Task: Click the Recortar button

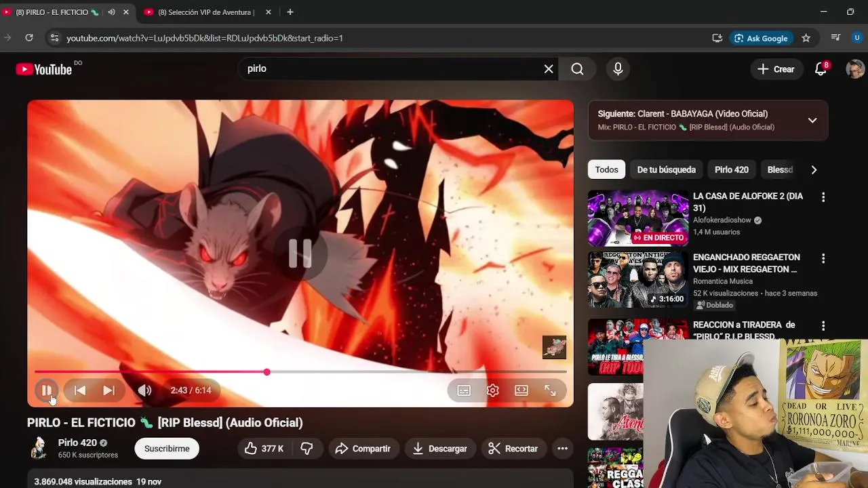Action: (x=513, y=449)
